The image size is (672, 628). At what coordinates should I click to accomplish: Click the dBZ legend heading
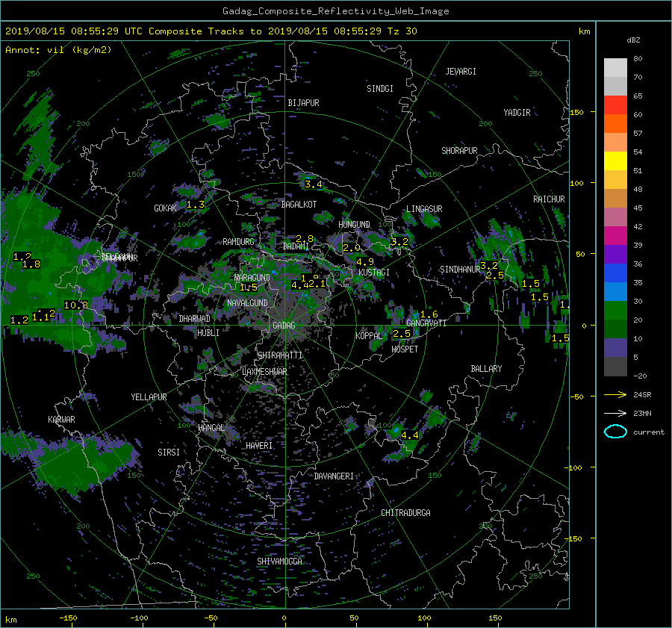click(x=633, y=40)
